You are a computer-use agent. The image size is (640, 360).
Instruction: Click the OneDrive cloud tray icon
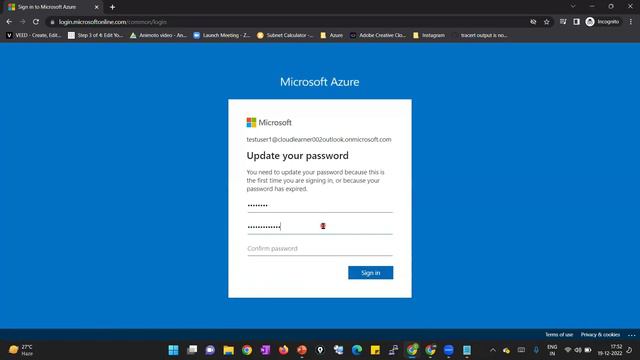[x=507, y=350]
